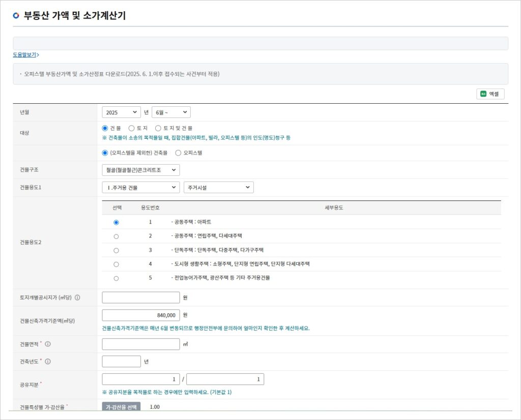Image resolution: width=521 pixels, height=420 pixels.
Task: Choose the 토지 및 건물 radio option
Action: (158, 129)
